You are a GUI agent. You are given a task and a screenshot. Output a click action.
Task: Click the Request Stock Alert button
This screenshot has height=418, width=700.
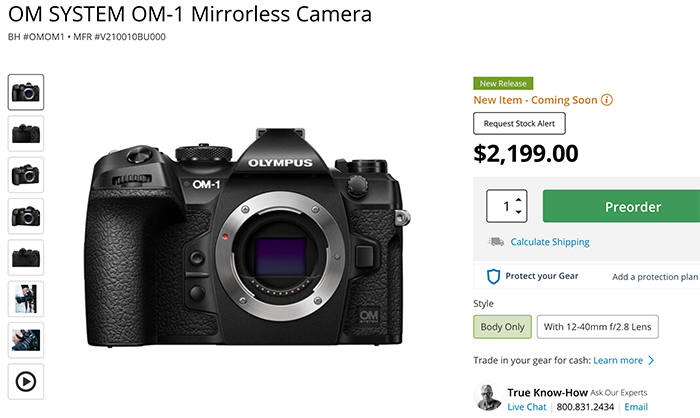click(520, 124)
